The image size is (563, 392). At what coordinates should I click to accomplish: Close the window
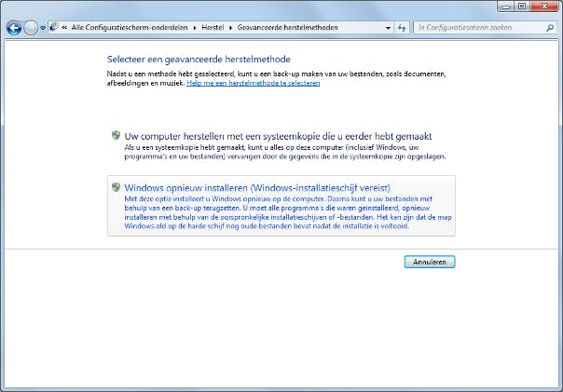click(544, 7)
